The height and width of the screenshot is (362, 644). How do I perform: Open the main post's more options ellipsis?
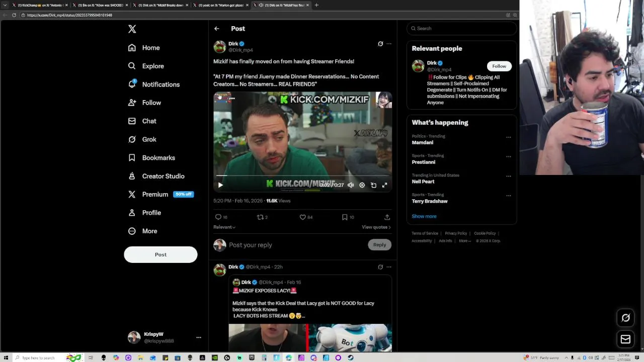389,44
